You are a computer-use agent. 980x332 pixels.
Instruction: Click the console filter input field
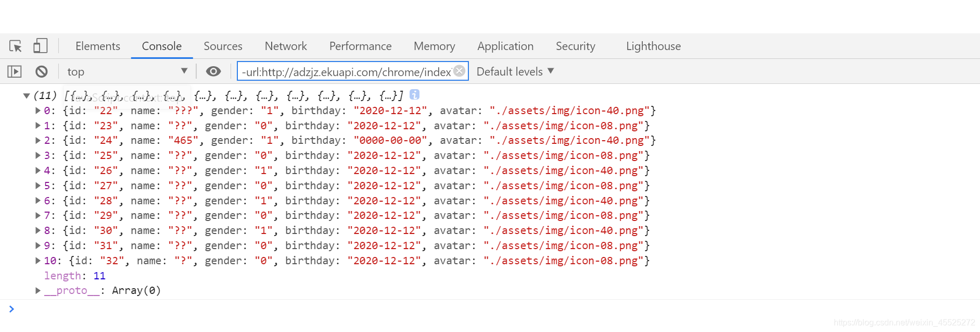click(346, 71)
